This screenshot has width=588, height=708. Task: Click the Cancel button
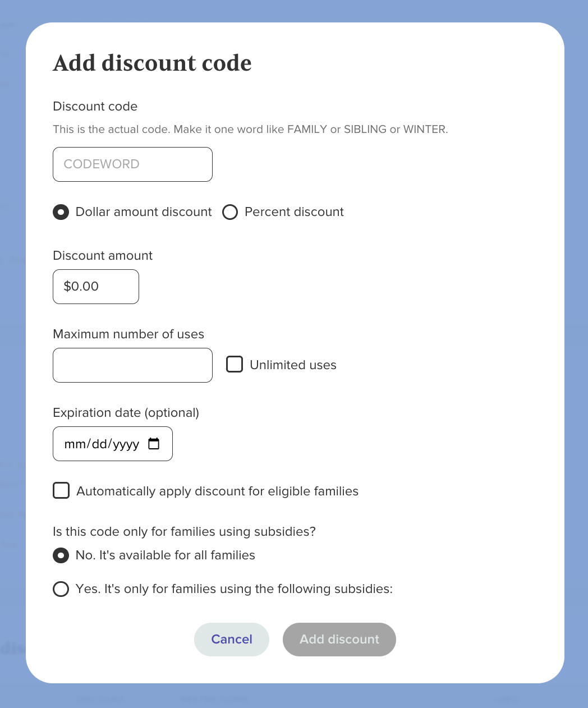(231, 639)
